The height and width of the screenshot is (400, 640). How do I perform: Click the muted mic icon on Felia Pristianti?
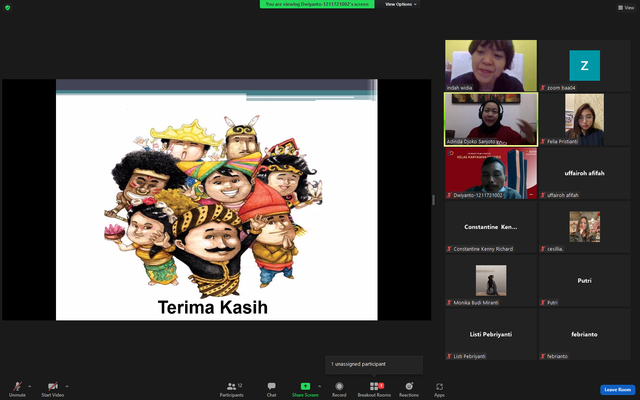[x=543, y=142]
